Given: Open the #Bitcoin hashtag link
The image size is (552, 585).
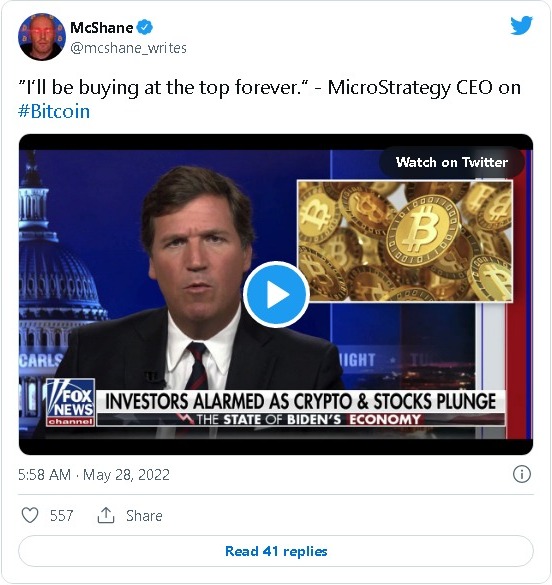Looking at the screenshot, I should 54,111.
